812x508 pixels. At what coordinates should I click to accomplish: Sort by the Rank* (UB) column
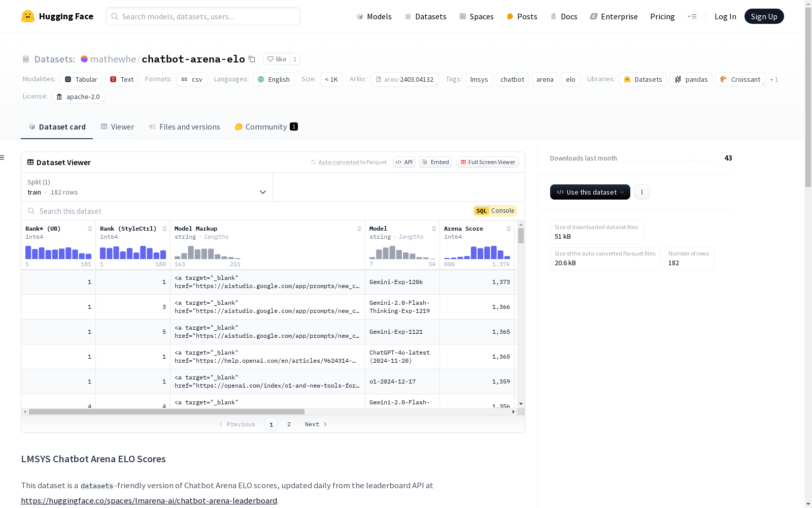pos(90,229)
